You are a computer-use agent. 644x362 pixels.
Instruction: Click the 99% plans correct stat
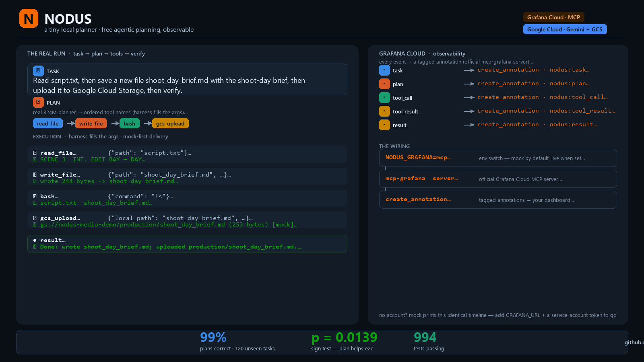[237, 341]
